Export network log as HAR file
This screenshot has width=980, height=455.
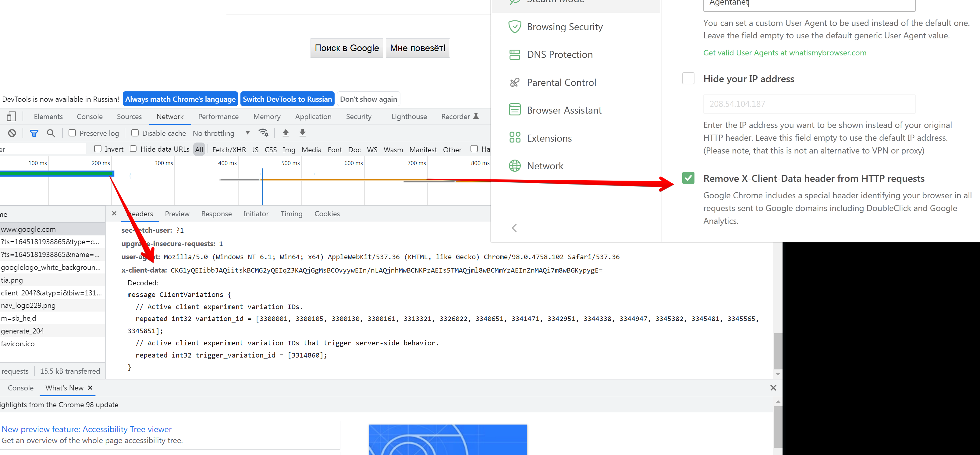coord(302,133)
